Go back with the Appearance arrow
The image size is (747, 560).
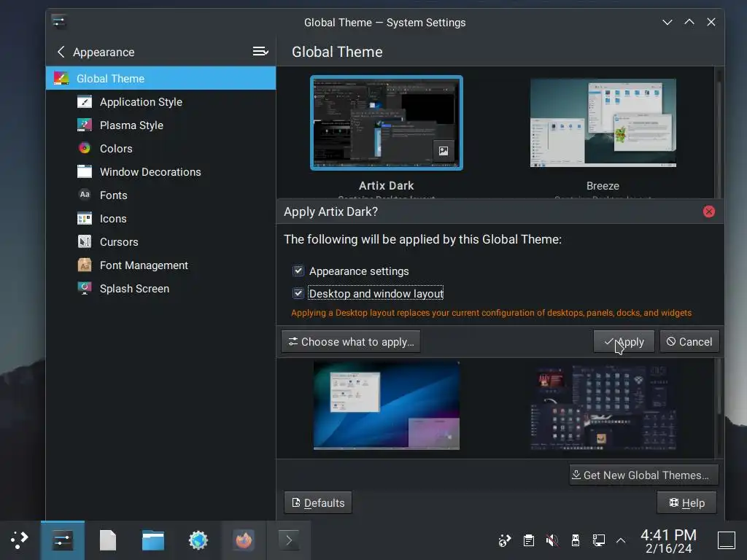pyautogui.click(x=61, y=52)
